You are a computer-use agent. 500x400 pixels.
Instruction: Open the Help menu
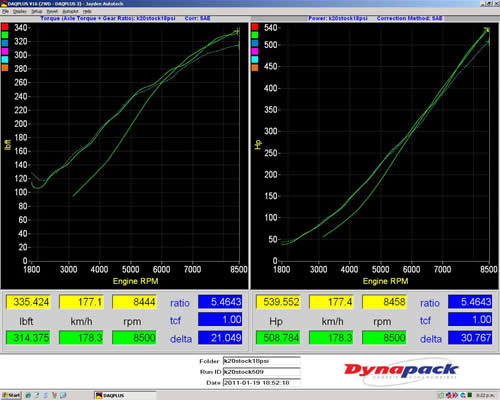[87, 11]
